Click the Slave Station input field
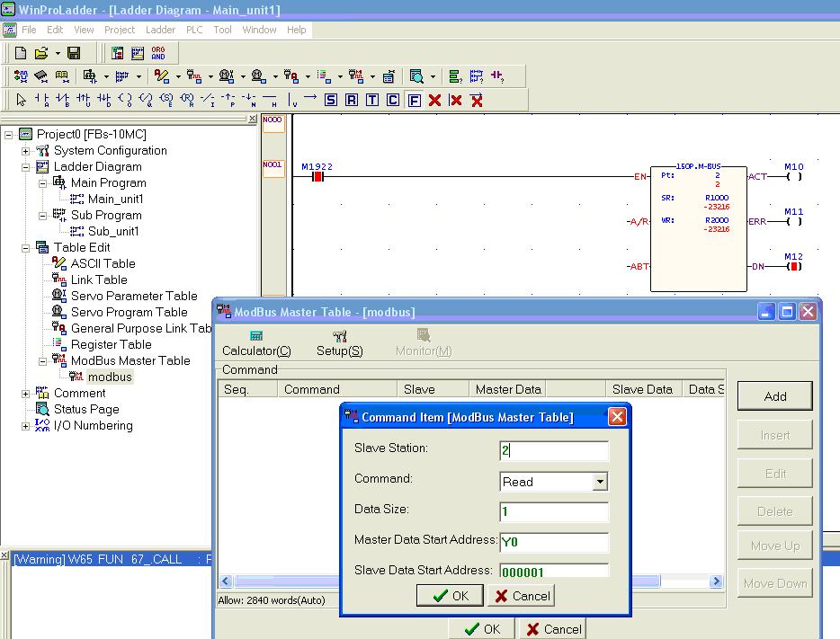The image size is (840, 639). (554, 450)
